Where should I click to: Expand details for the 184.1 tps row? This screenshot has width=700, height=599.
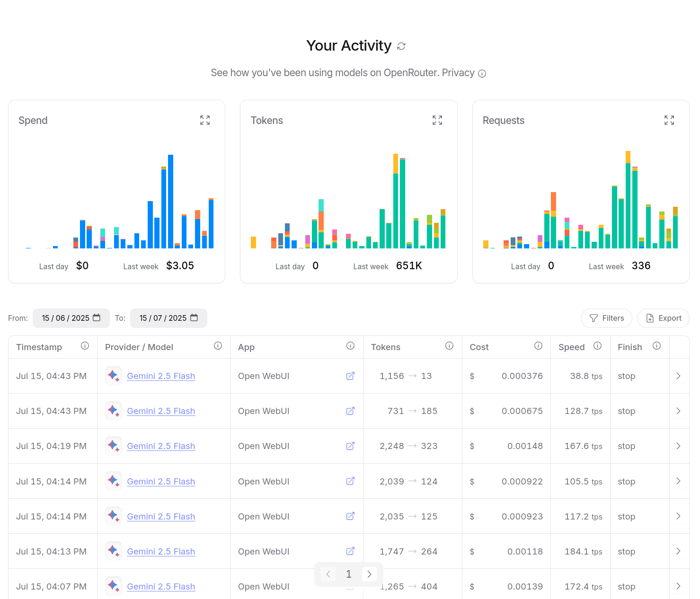pyautogui.click(x=679, y=551)
